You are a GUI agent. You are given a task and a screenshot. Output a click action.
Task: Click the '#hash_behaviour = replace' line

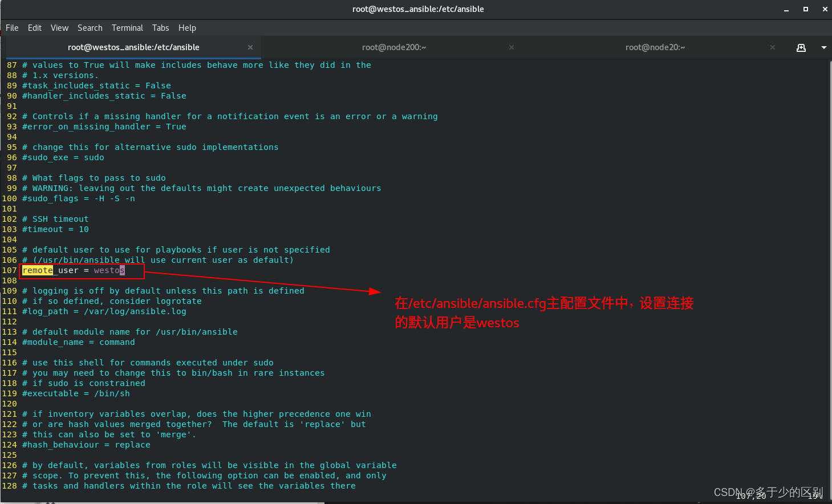tap(86, 445)
